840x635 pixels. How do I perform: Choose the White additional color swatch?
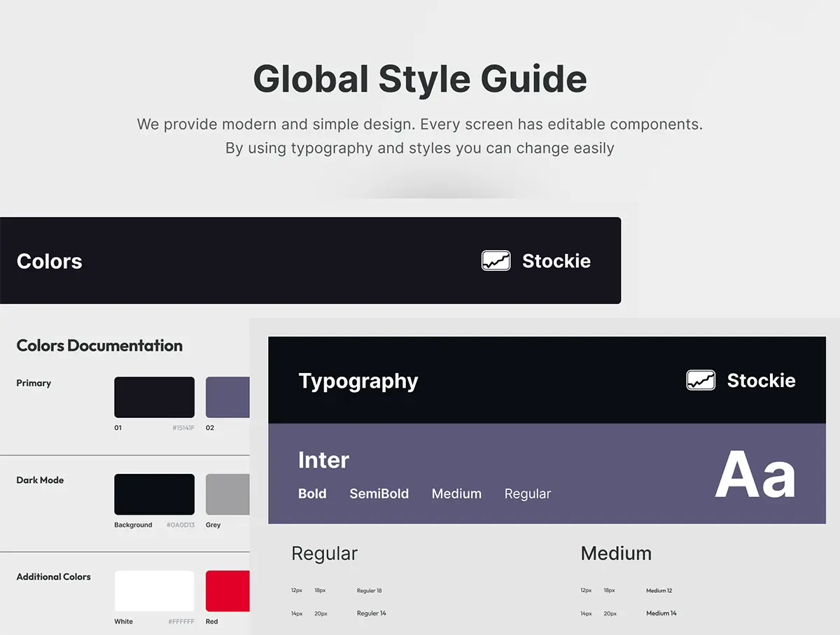click(154, 591)
